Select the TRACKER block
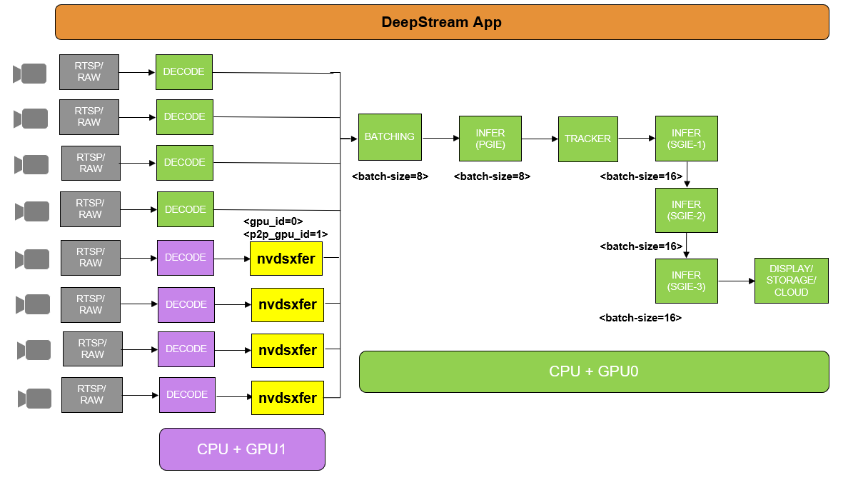The image size is (868, 480). click(x=587, y=139)
